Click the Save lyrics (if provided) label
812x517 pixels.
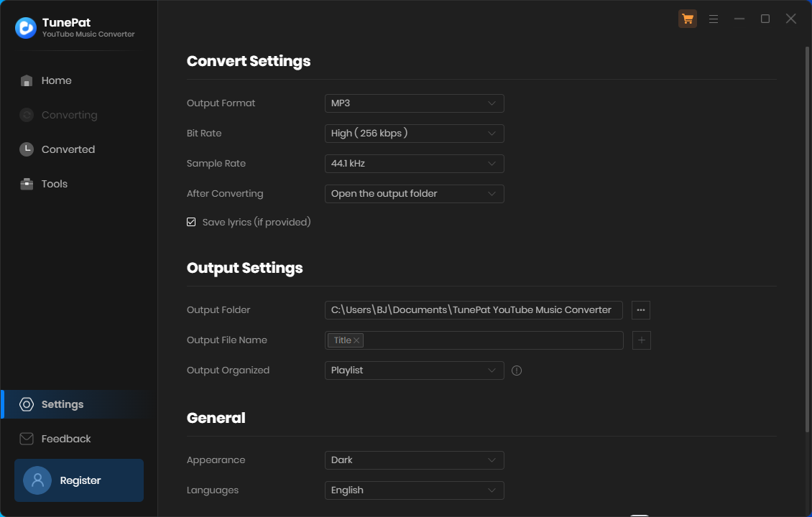pos(257,222)
